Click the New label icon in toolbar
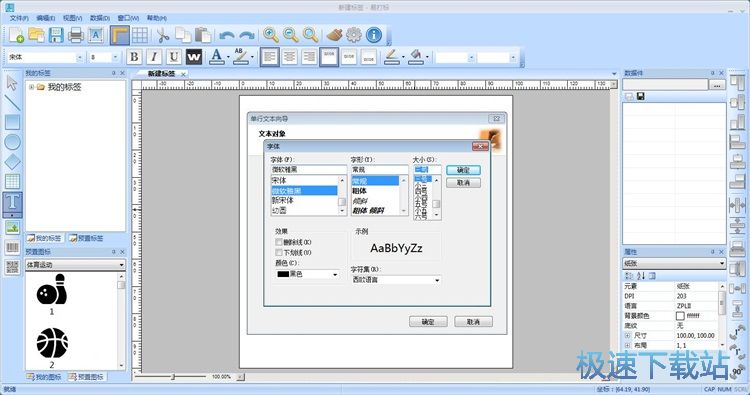This screenshot has height=395, width=750. point(16,35)
